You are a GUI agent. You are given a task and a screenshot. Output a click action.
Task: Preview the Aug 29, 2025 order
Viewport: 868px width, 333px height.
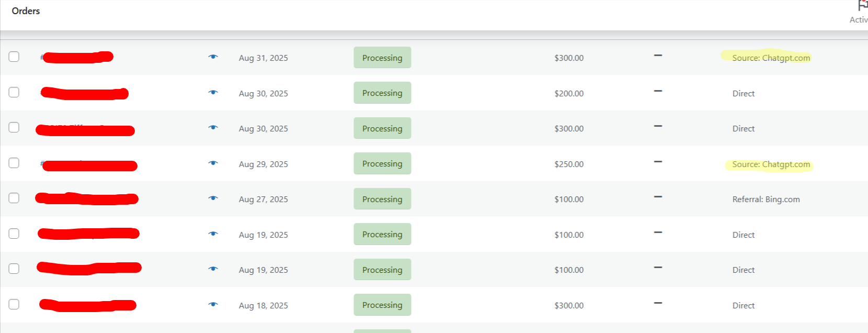coord(213,163)
